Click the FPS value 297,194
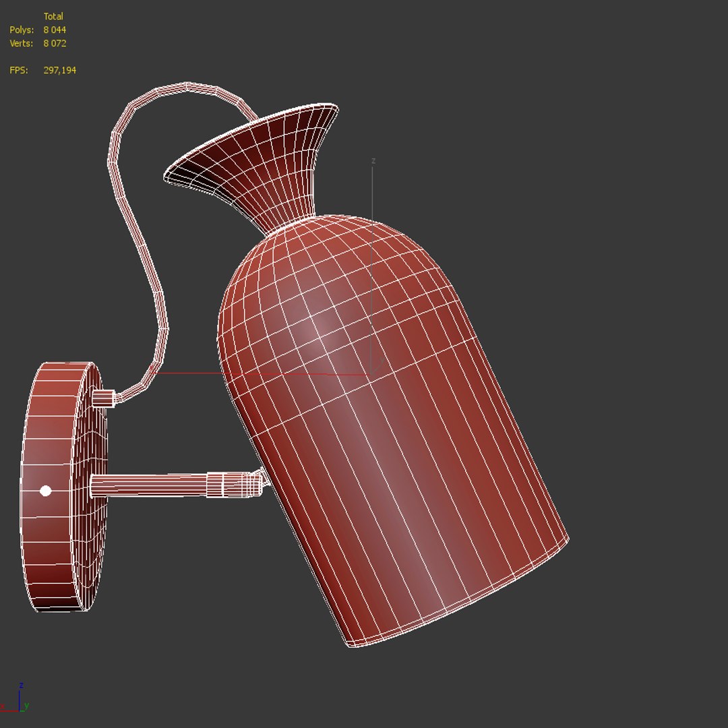The height and width of the screenshot is (728, 728). coord(60,70)
